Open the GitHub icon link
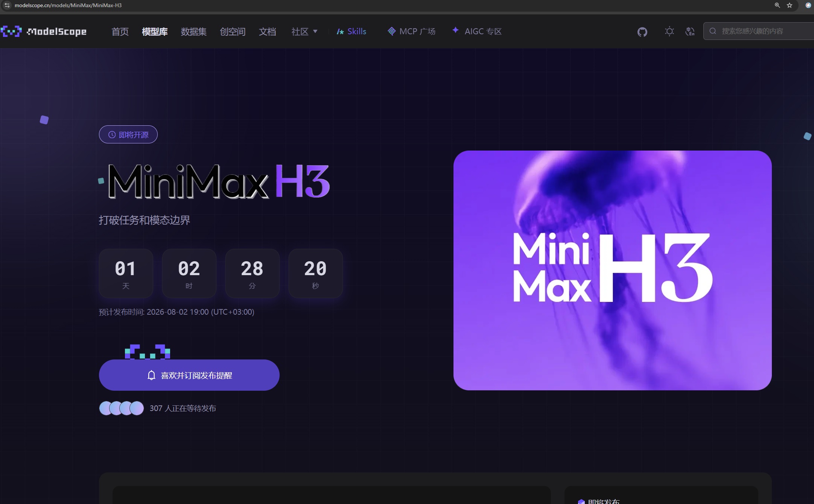 tap(642, 32)
